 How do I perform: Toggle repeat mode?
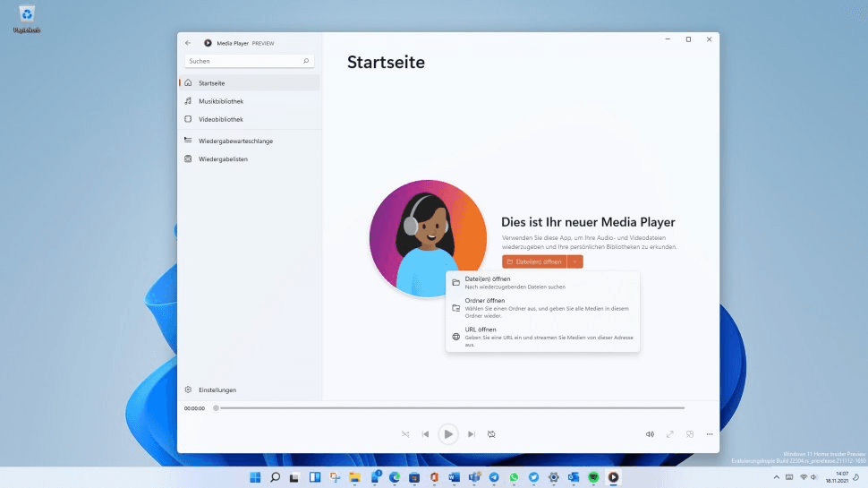[x=491, y=434]
